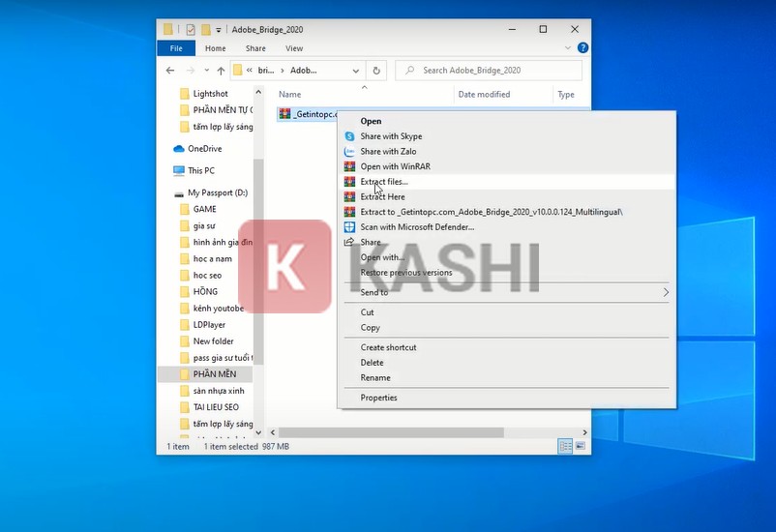Open recent locations dropdown arrow
The image size is (776, 532).
(206, 71)
